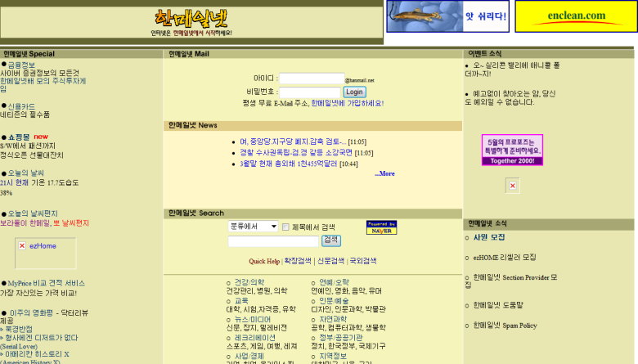Open the 오늘의 날씨편지 link
The height and width of the screenshot is (364, 638).
point(33,213)
